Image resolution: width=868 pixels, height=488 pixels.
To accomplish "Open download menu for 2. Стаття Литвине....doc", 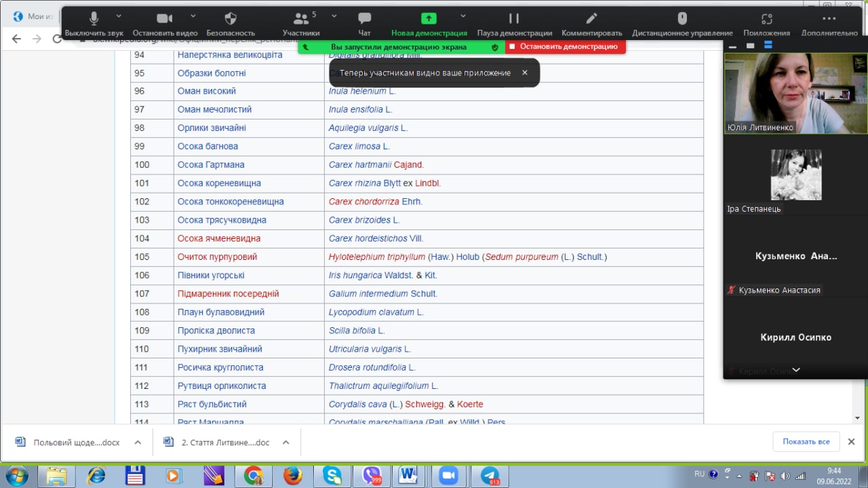I will [x=285, y=442].
